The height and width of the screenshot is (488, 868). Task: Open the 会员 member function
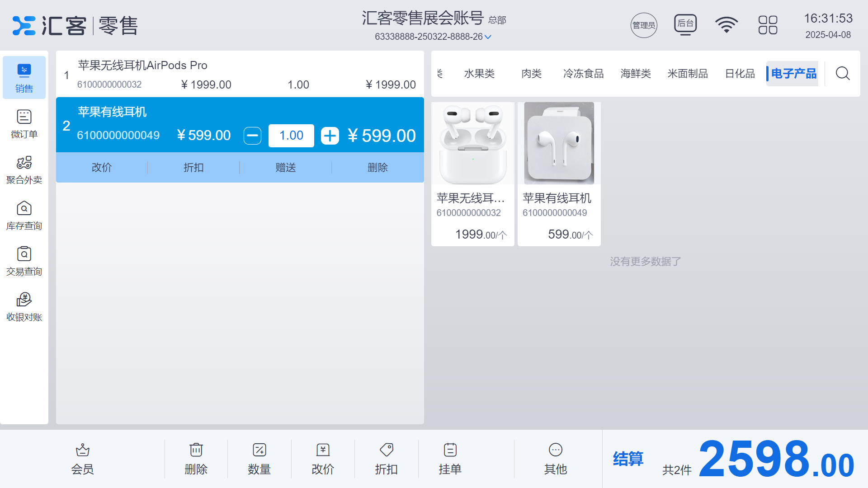[x=82, y=458]
